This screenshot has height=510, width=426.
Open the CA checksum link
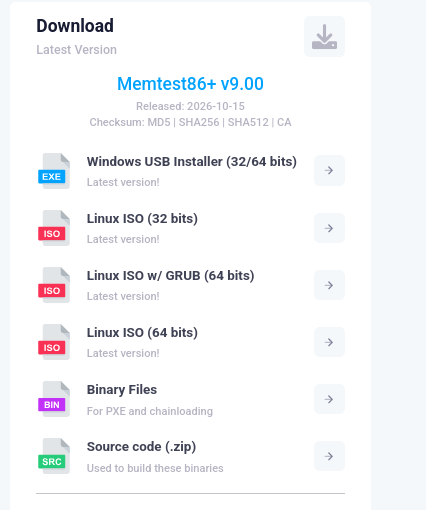pos(284,122)
